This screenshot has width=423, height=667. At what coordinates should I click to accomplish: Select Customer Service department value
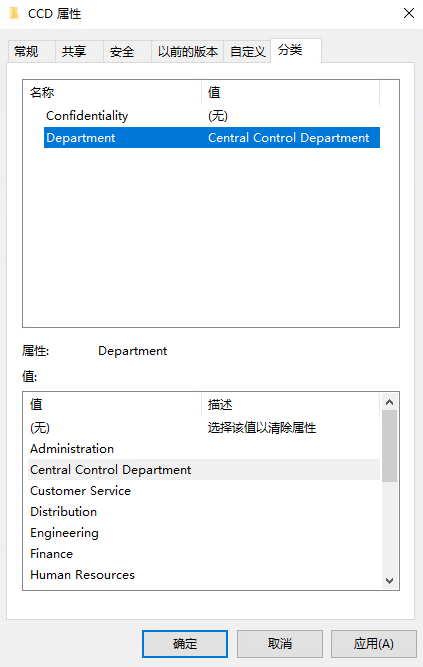pos(204,491)
